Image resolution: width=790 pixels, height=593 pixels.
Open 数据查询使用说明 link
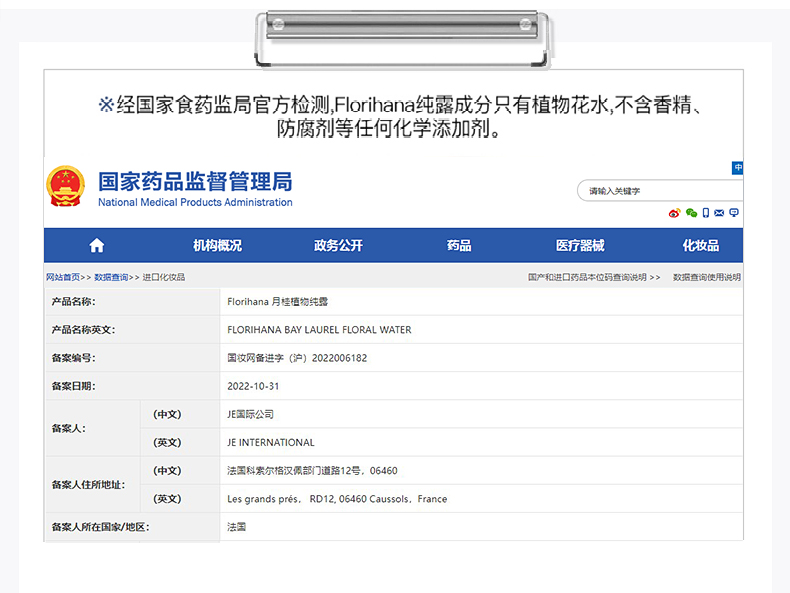[707, 277]
